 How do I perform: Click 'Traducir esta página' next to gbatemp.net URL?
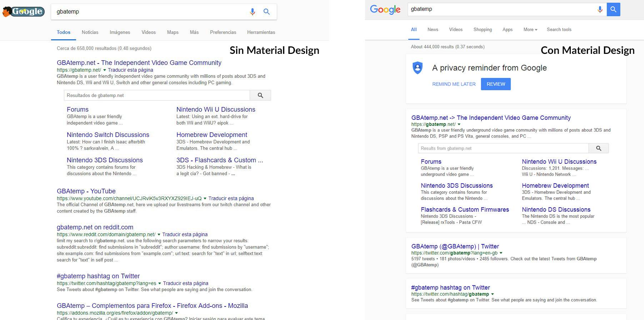[130, 70]
